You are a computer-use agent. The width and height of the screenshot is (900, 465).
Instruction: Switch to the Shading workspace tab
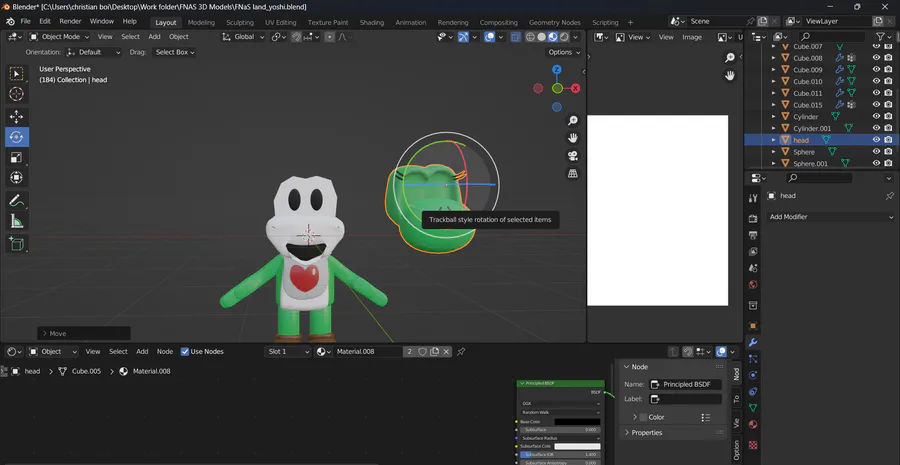click(371, 22)
